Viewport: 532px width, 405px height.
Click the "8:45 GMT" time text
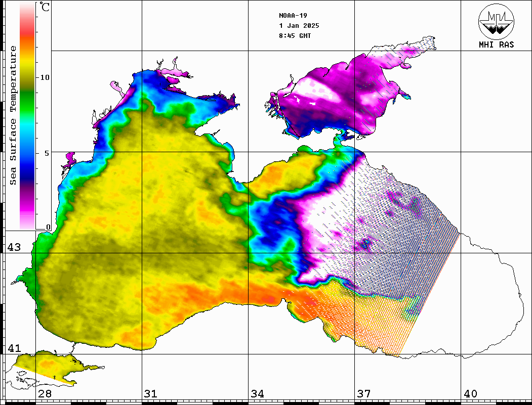pos(295,35)
